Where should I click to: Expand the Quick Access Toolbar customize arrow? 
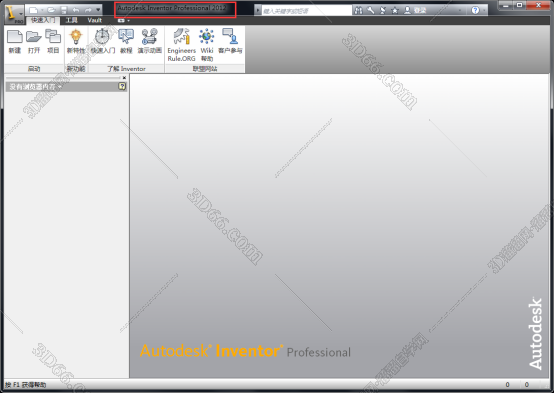tap(98, 10)
